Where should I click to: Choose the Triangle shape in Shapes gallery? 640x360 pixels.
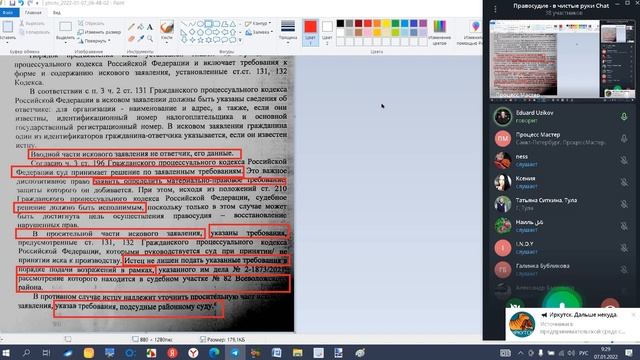(232, 24)
